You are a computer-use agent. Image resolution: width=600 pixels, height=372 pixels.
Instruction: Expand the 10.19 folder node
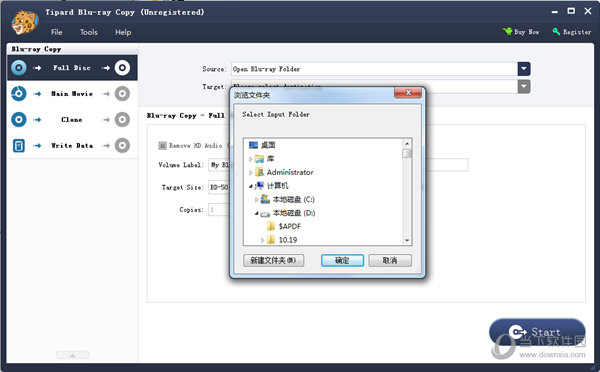pyautogui.click(x=262, y=240)
